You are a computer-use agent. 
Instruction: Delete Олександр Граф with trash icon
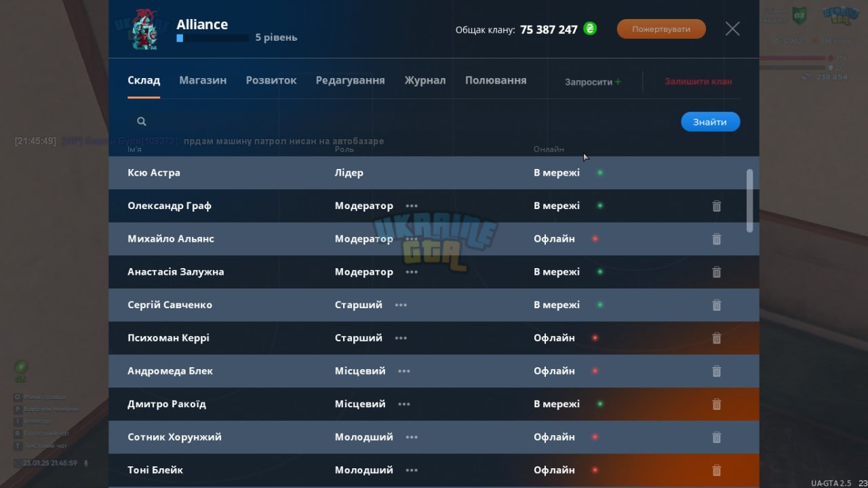pyautogui.click(x=716, y=206)
